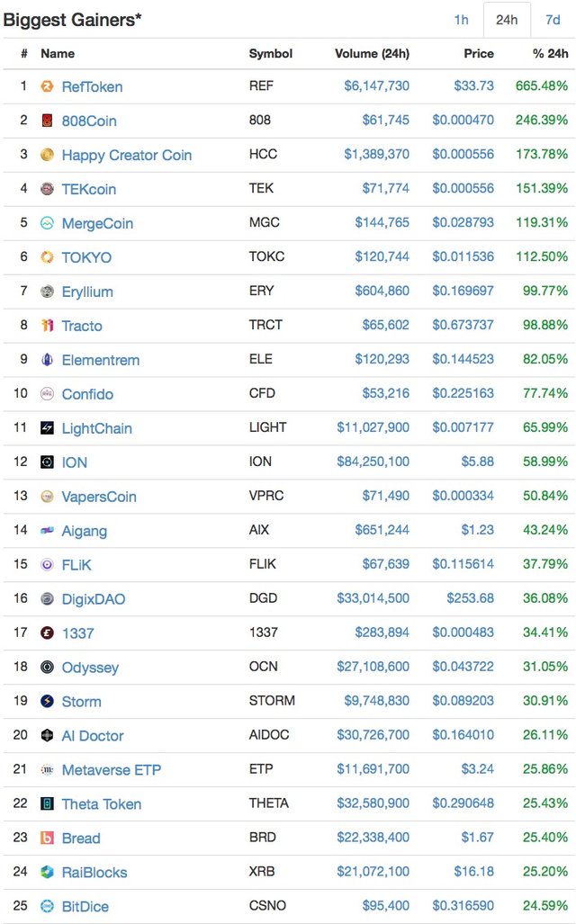576x924 pixels.
Task: Click the Theta Token icon
Action: click(x=48, y=804)
